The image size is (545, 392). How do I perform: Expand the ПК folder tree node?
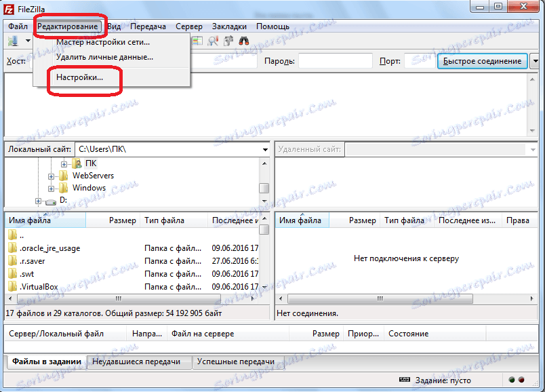tap(64, 164)
